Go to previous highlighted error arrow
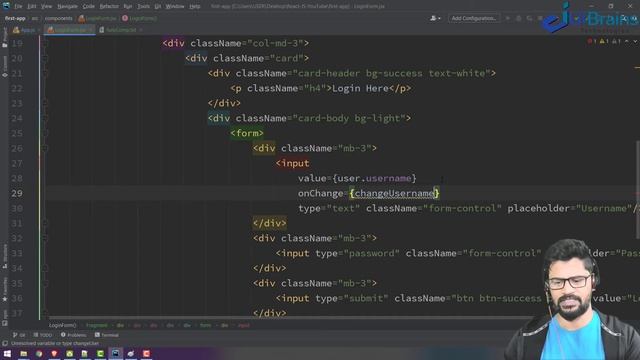 pos(627,41)
